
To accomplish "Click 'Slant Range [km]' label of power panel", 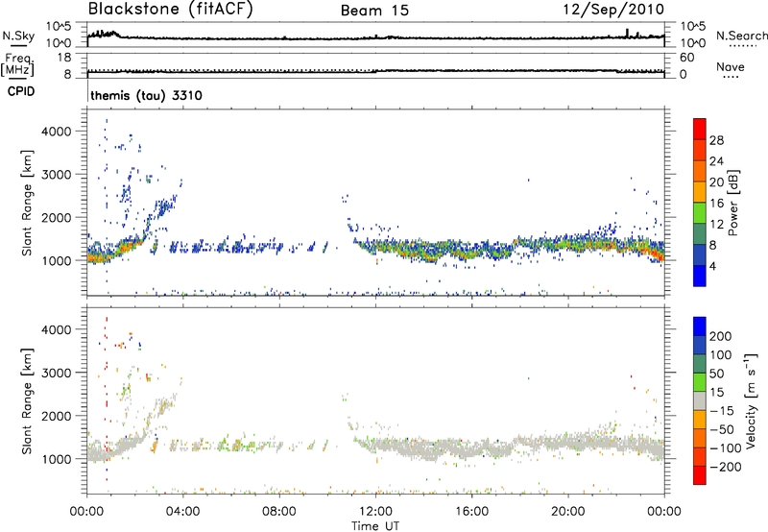I will pos(27,203).
